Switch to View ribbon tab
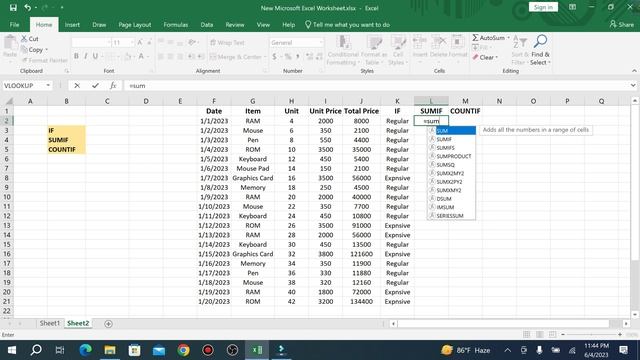This screenshot has width=640, height=360. [x=263, y=24]
